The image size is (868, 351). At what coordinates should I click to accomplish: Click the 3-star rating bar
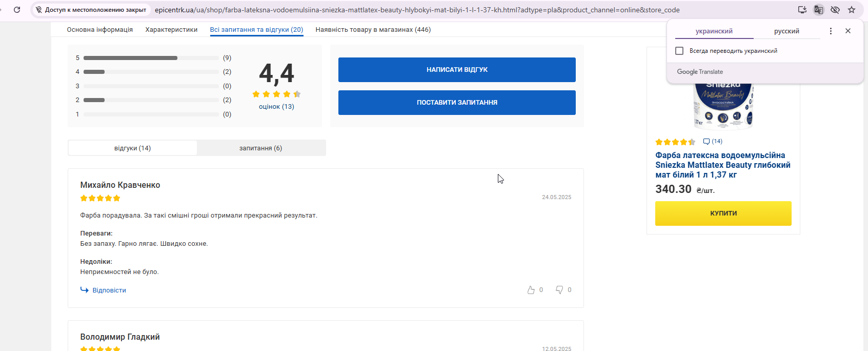151,86
